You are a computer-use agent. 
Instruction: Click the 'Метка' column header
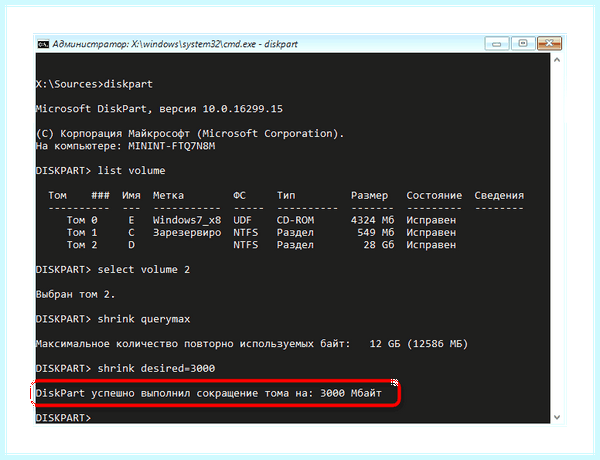(x=168, y=196)
